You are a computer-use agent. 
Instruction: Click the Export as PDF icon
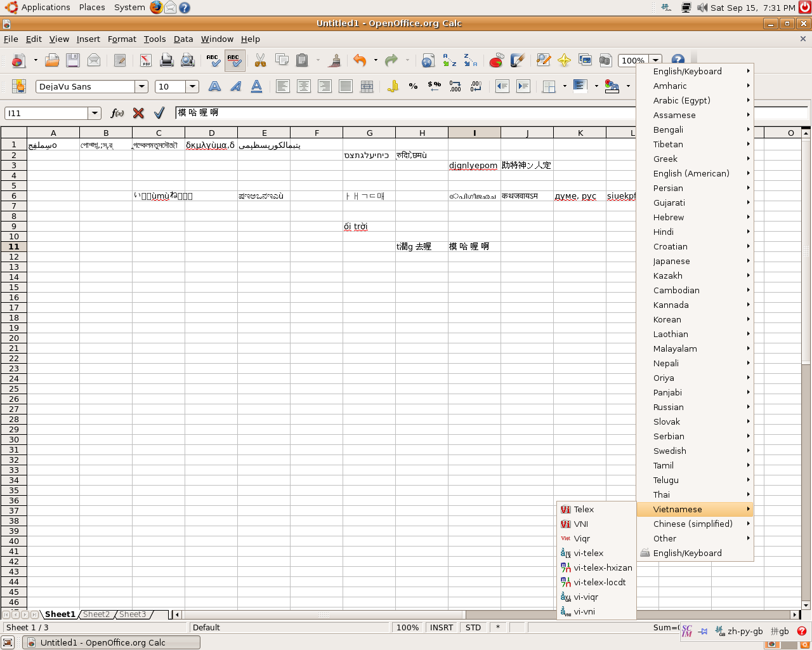coord(146,60)
